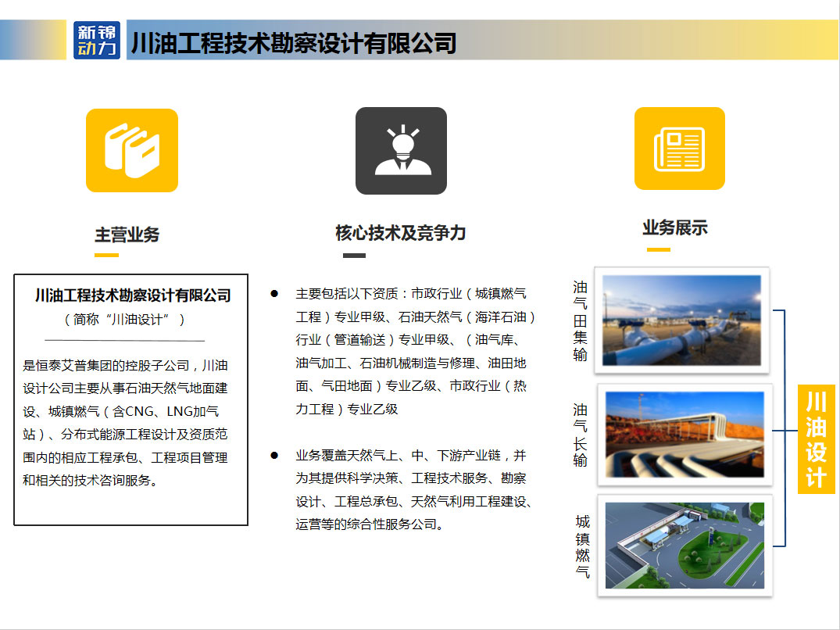Click the 业务展示 heading
Viewport: 840px width, 630px height.
pyautogui.click(x=675, y=227)
